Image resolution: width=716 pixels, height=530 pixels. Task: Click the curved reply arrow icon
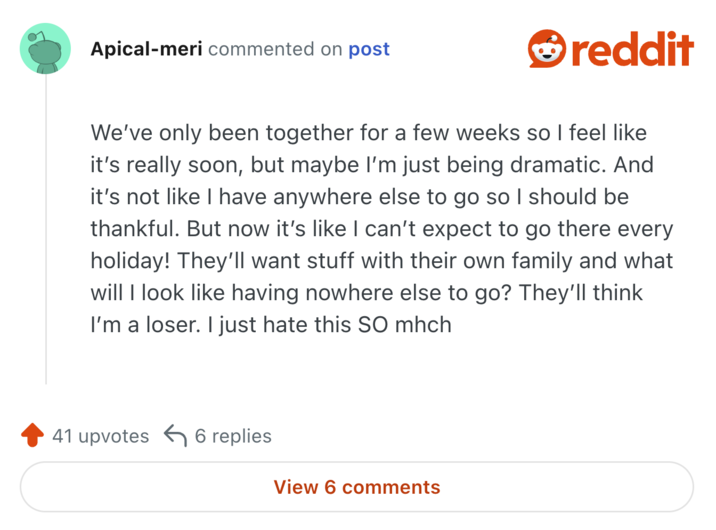click(x=175, y=435)
